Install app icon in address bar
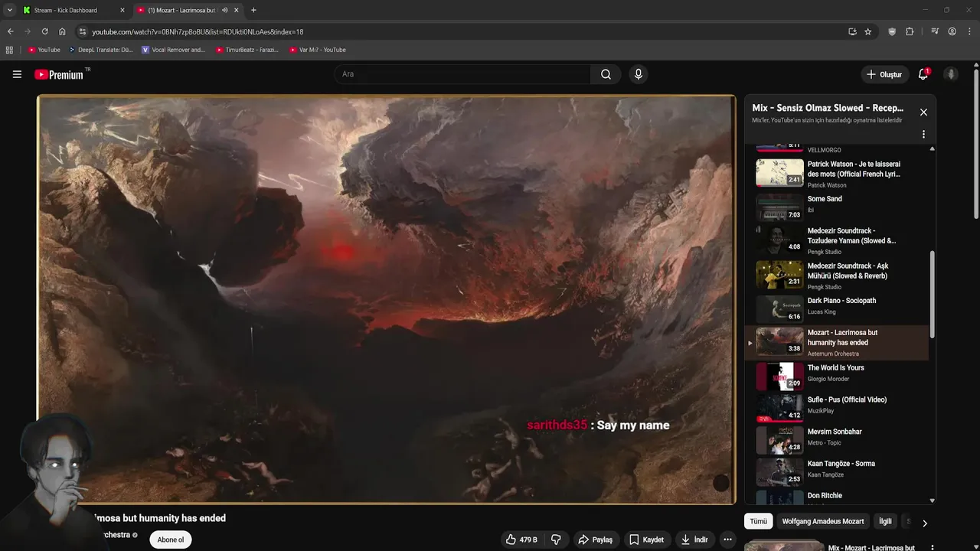This screenshot has width=980, height=551. tap(852, 31)
